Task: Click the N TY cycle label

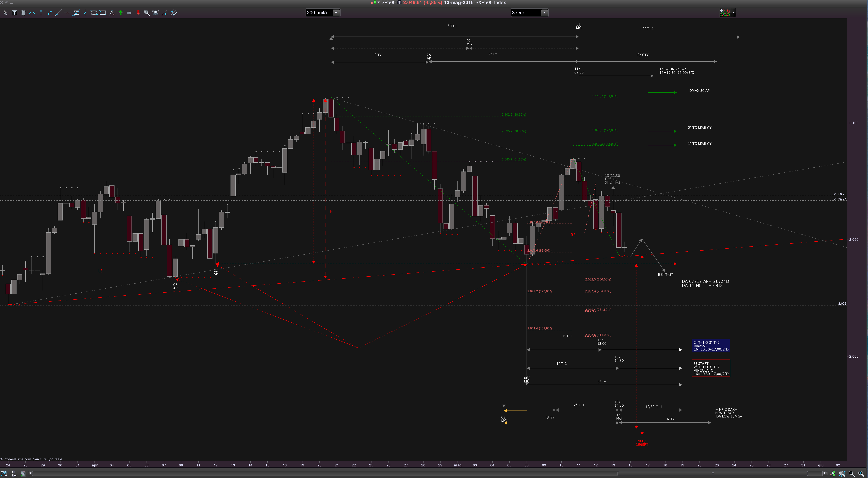Action: tap(670, 419)
